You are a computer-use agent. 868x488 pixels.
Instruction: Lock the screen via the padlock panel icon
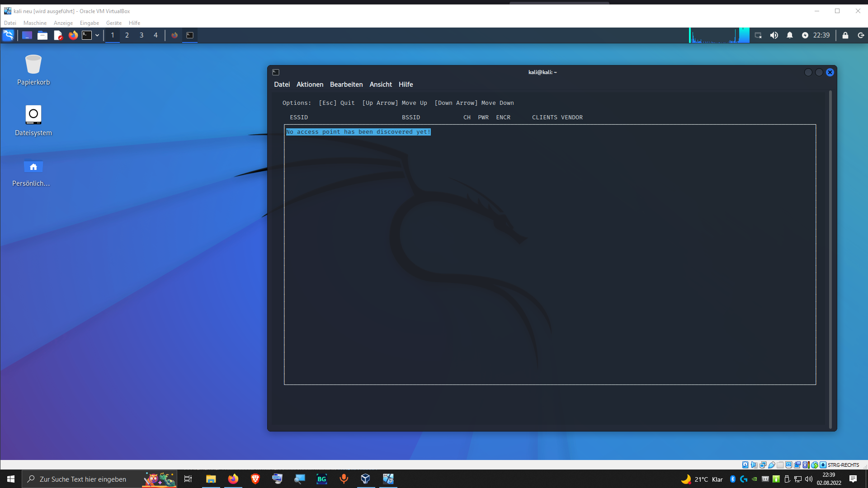[x=845, y=35]
